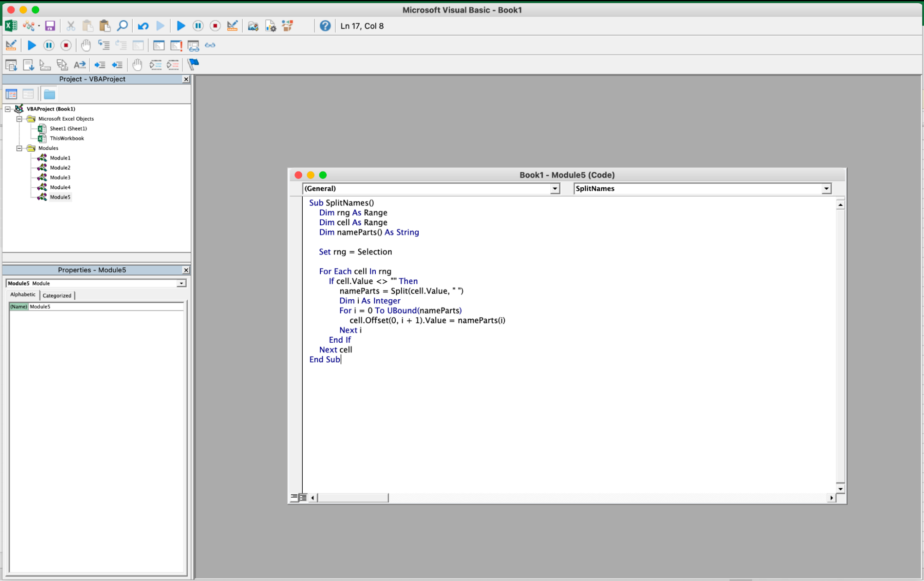Switch to Procedure View at code window bottom
This screenshot has height=581, width=924.
(x=294, y=498)
